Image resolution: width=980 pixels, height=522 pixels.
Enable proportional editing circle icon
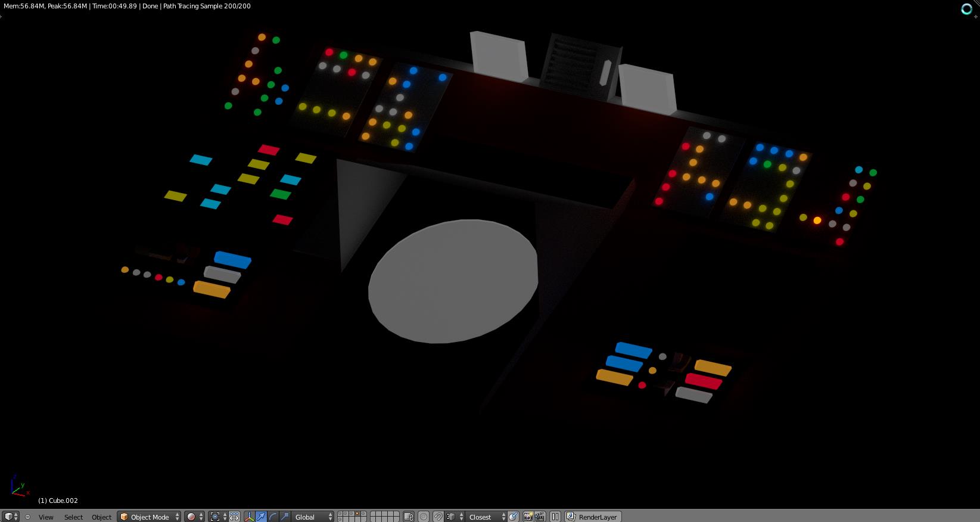click(424, 517)
